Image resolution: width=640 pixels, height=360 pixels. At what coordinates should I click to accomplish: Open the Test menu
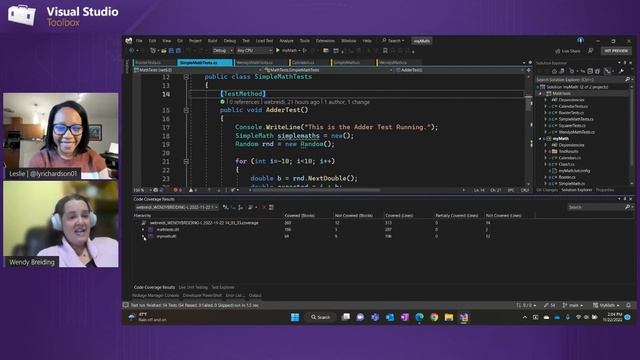tap(246, 41)
